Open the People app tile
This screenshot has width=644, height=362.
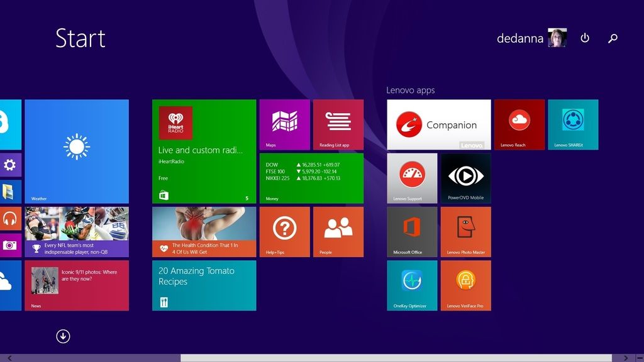click(x=338, y=231)
